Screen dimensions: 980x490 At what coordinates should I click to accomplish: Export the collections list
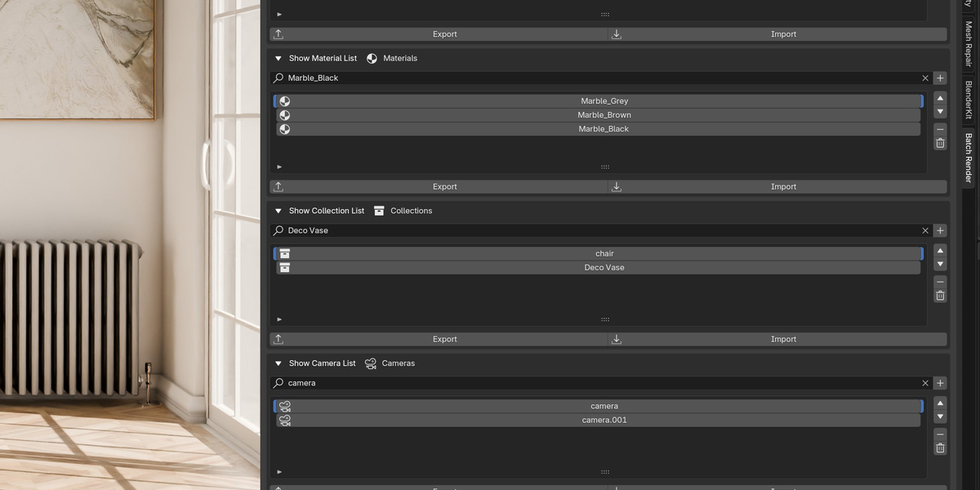tap(439, 339)
